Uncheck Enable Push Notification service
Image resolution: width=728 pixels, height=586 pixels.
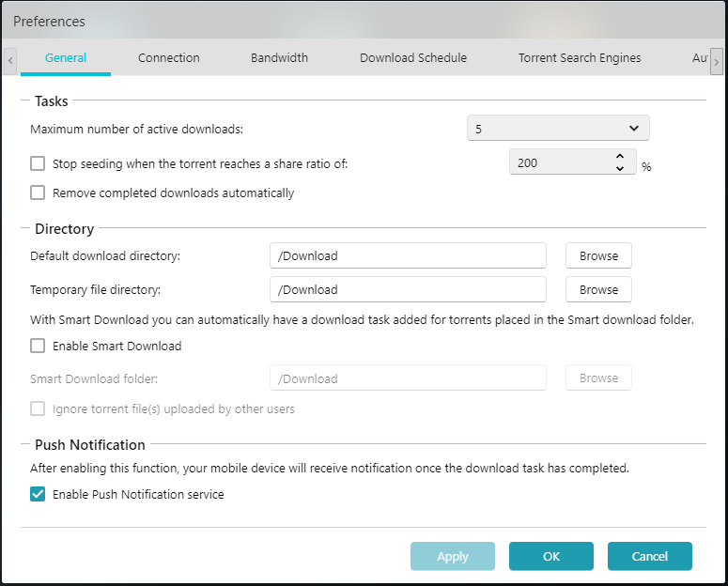[x=38, y=494]
